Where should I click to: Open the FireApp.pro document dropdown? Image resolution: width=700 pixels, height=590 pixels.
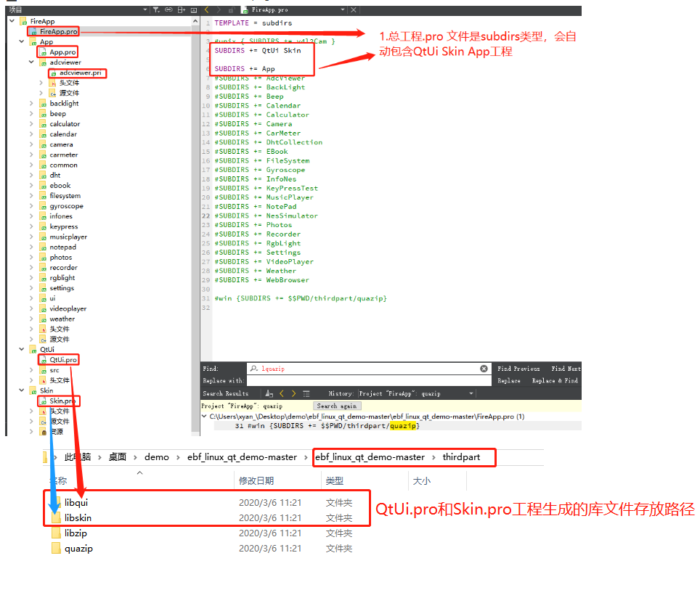(x=343, y=10)
